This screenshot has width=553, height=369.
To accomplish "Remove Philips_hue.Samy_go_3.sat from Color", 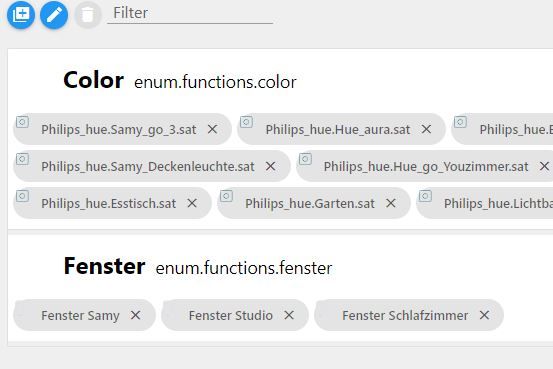I will 212,129.
